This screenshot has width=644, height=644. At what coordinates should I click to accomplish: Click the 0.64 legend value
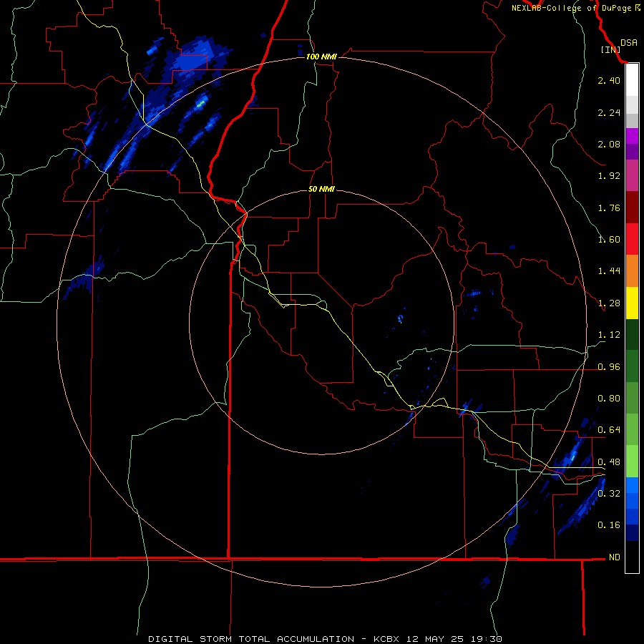(609, 430)
